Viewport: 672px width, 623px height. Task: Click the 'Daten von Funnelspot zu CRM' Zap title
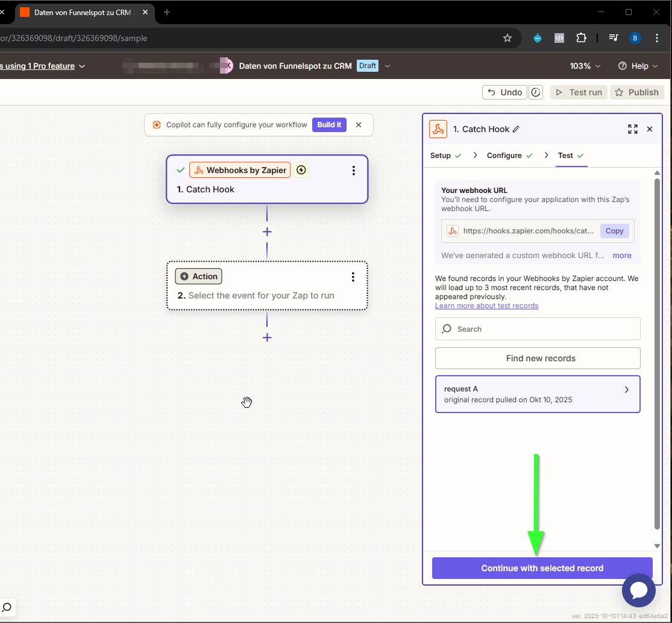click(x=295, y=66)
